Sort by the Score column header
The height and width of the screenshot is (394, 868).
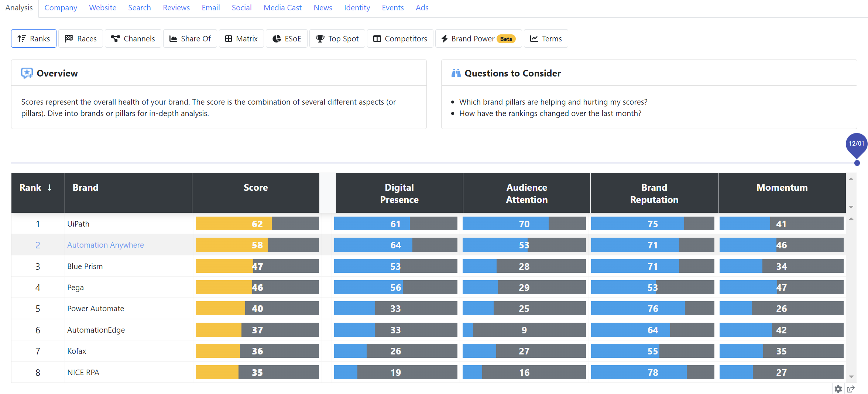click(x=255, y=188)
